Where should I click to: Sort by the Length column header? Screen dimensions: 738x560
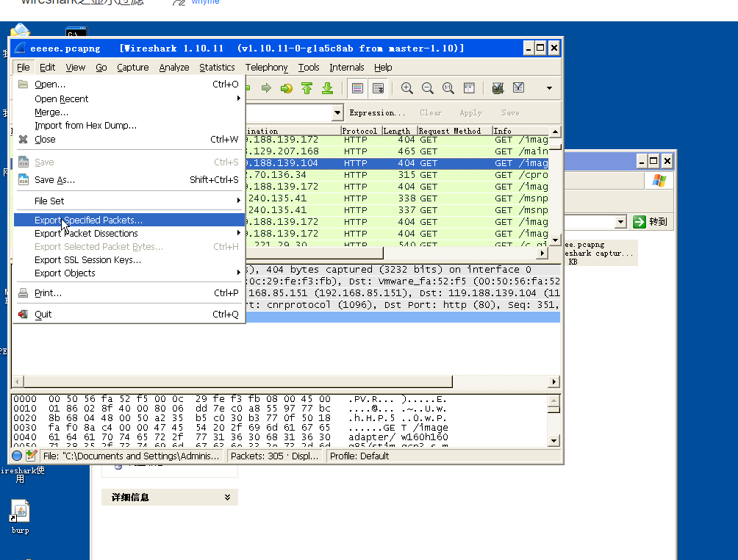pos(399,131)
